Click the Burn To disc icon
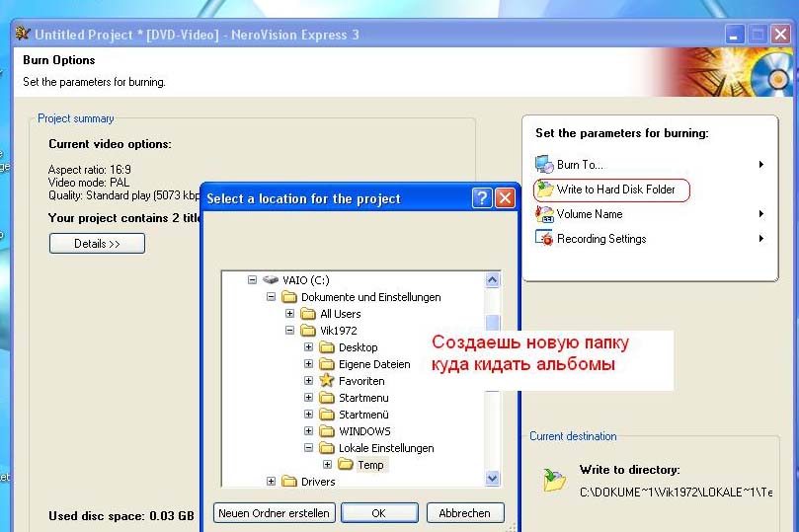 point(544,165)
